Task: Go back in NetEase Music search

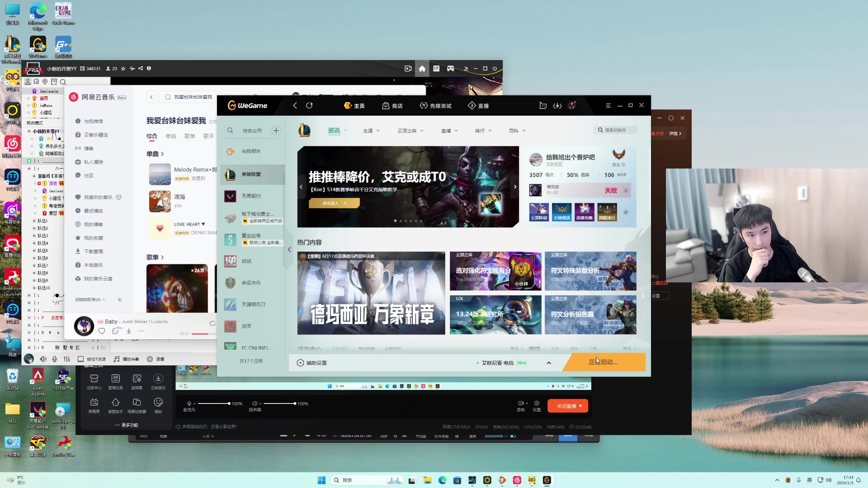Action: 151,97
